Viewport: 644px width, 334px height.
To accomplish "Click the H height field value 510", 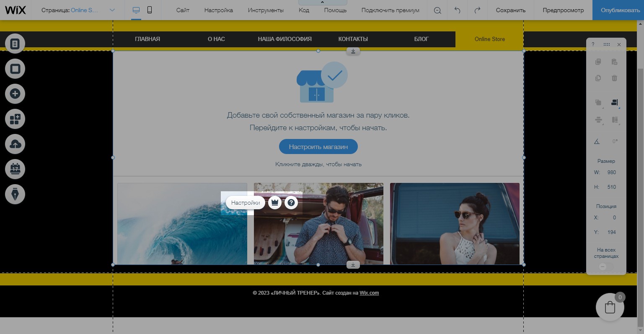I will tap(612, 187).
